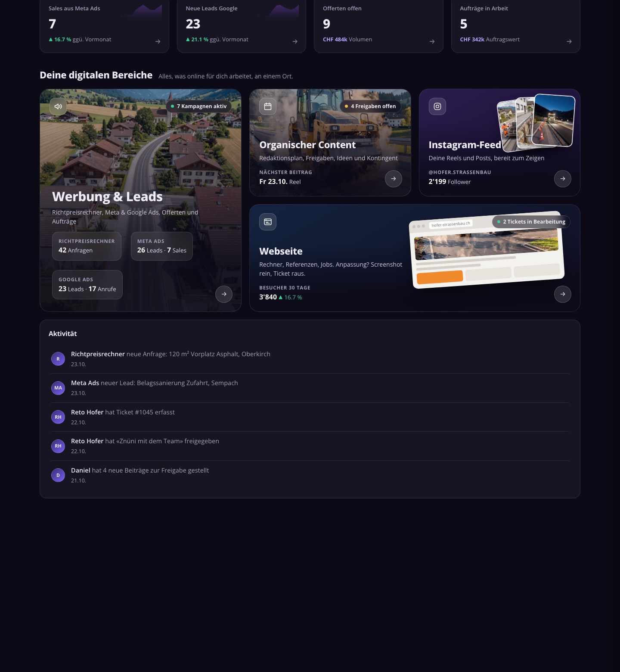Click the RH avatar beside «Znüni mit dem Team» entry
This screenshot has height=672, width=620.
(58, 446)
